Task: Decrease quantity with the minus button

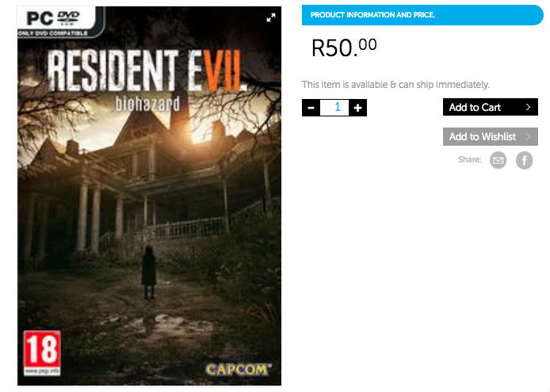Action: tap(311, 108)
